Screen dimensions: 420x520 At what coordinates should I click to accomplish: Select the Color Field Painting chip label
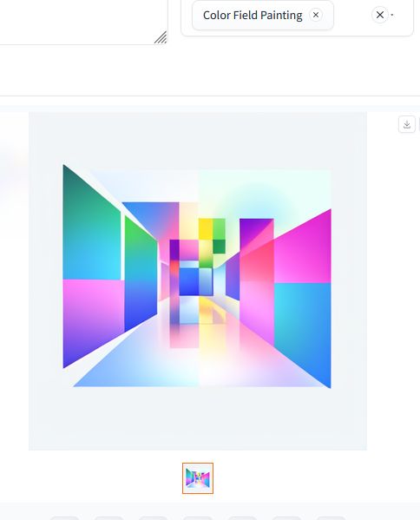(253, 16)
